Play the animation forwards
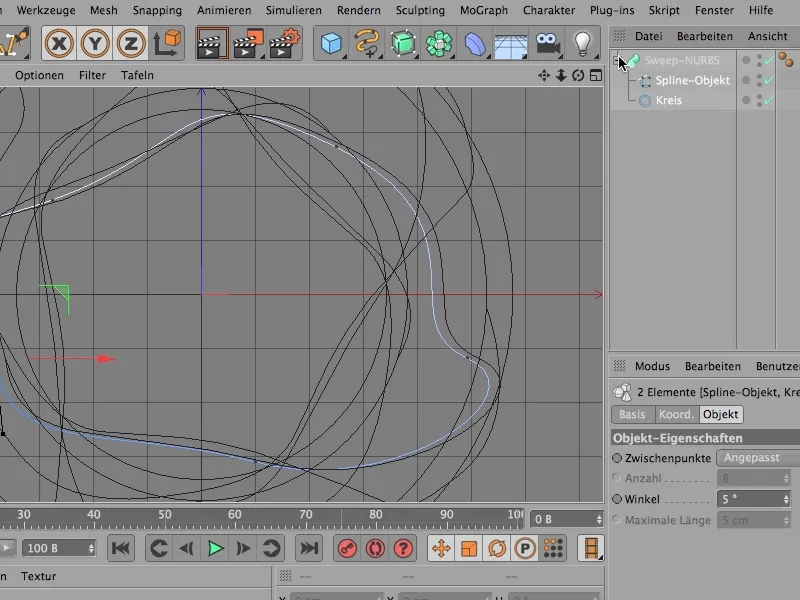 (215, 548)
